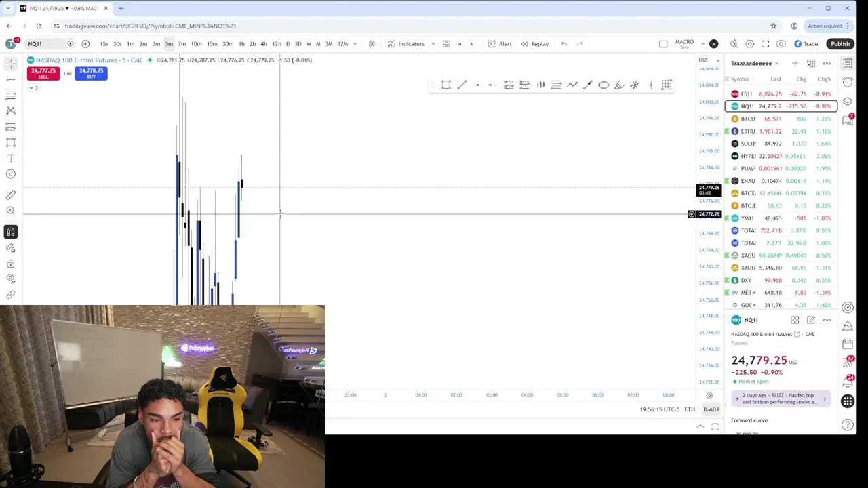The image size is (868, 488).
Task: Select the ES1! row in watchlist
Action: point(781,94)
